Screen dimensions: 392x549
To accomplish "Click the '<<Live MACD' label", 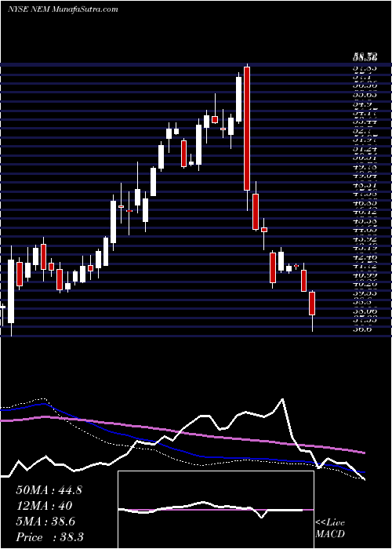I will (330, 529).
